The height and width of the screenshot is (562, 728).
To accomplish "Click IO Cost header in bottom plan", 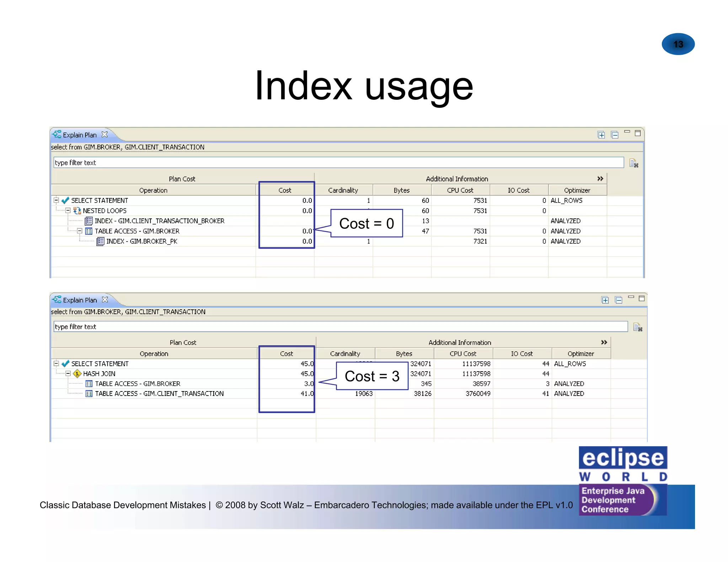I will 522,354.
